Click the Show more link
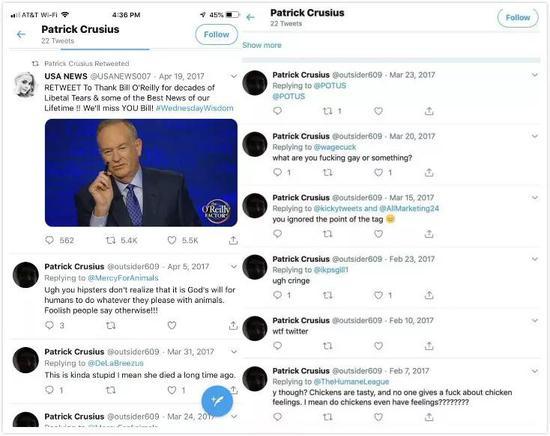Image resolution: width=550 pixels, height=436 pixels. click(x=262, y=45)
